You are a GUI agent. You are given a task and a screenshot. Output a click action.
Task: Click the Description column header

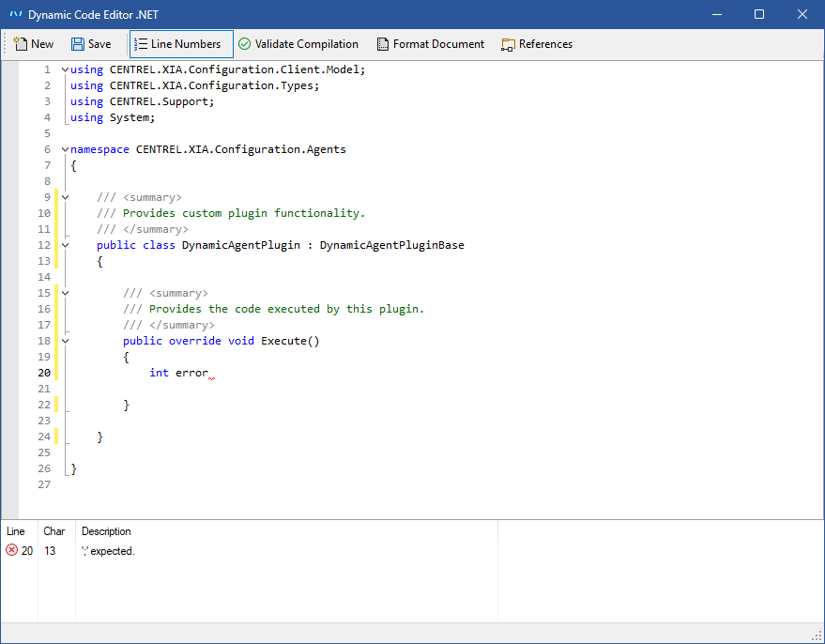pos(106,531)
